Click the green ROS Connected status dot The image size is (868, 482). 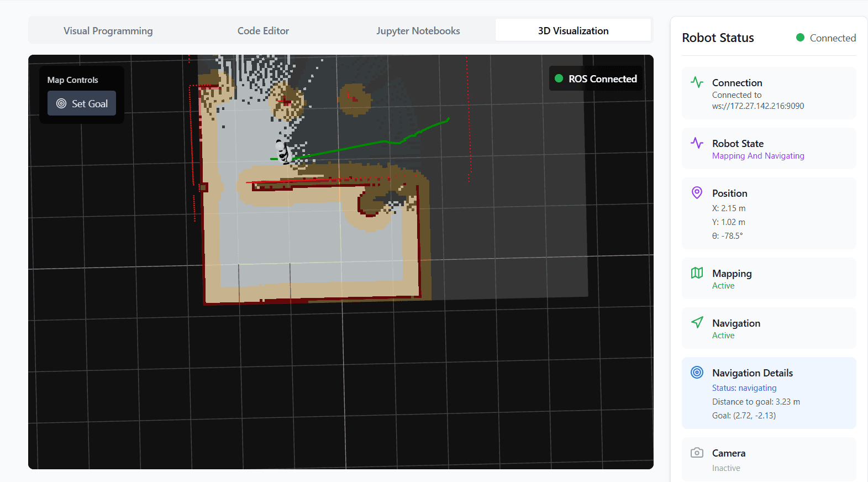[x=559, y=78]
